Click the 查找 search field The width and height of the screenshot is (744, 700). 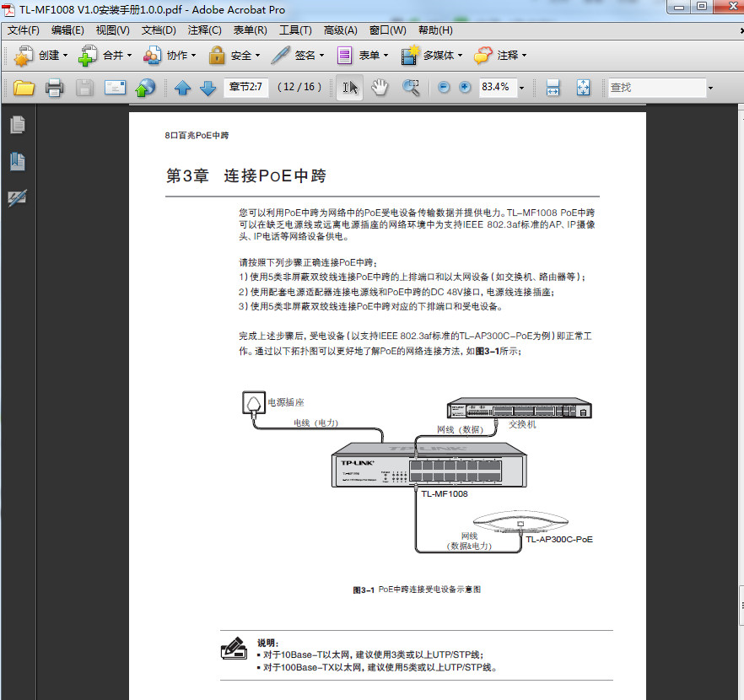[657, 88]
